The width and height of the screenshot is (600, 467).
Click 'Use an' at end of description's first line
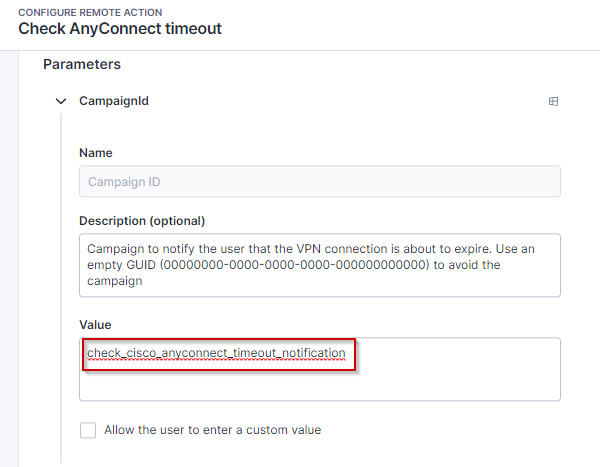point(515,249)
